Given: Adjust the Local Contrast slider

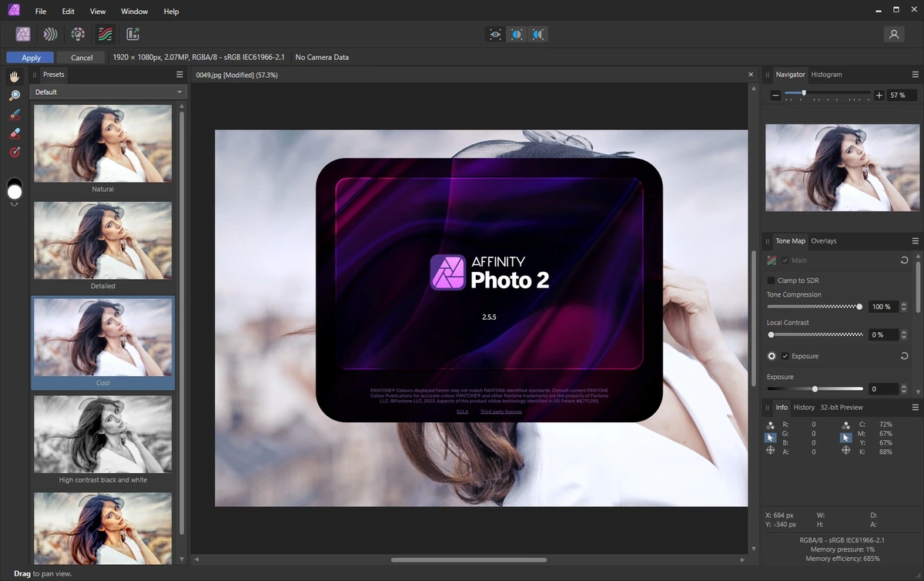Looking at the screenshot, I should (x=815, y=334).
